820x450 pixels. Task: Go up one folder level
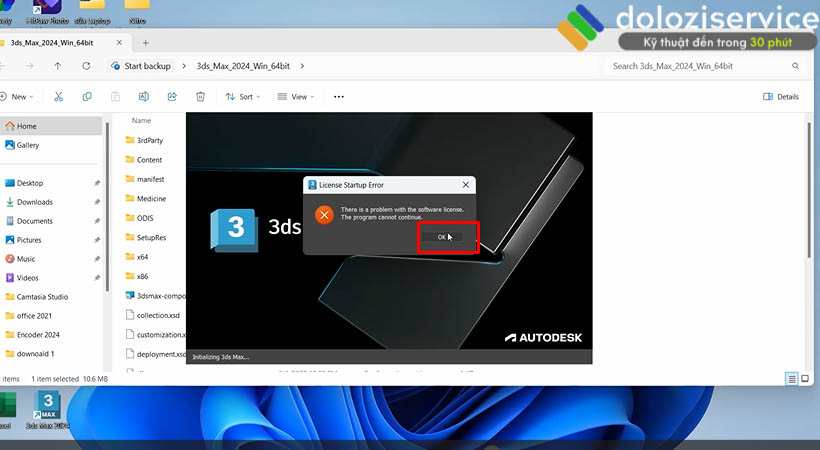57,66
